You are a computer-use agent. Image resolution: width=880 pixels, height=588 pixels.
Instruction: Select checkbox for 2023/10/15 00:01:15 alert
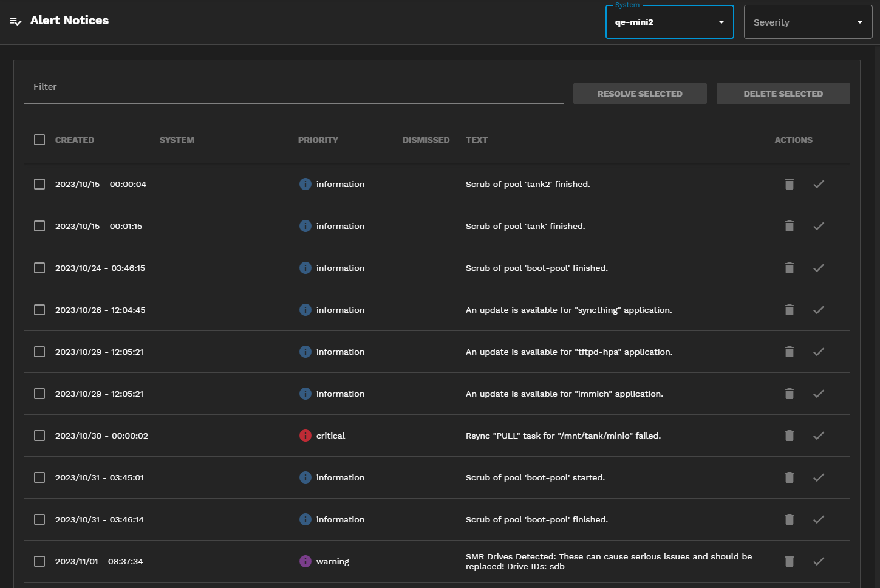[39, 226]
